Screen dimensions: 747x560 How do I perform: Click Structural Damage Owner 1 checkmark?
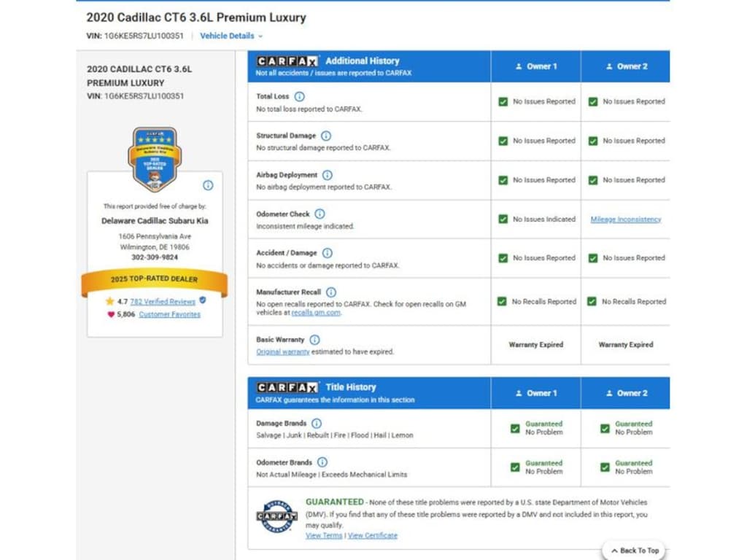pyautogui.click(x=503, y=141)
